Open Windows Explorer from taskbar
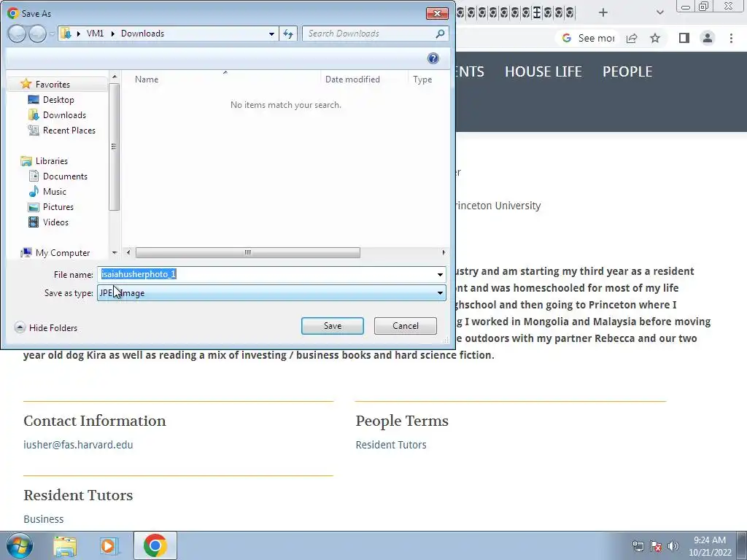 click(x=65, y=545)
